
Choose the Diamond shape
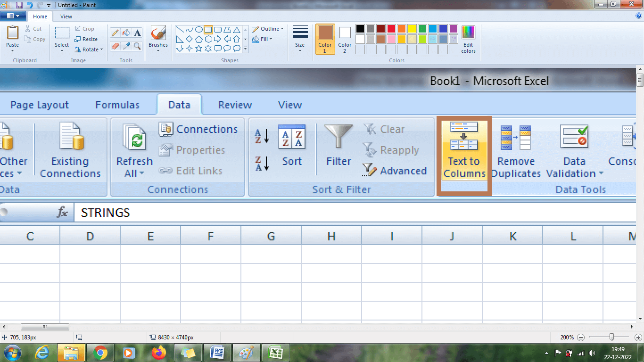click(189, 39)
